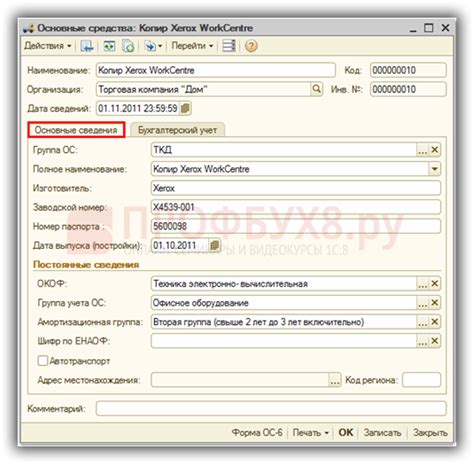This screenshot has height=464, width=474.
Task: Open calendar icon for Дата выпуска field
Action: pos(215,245)
